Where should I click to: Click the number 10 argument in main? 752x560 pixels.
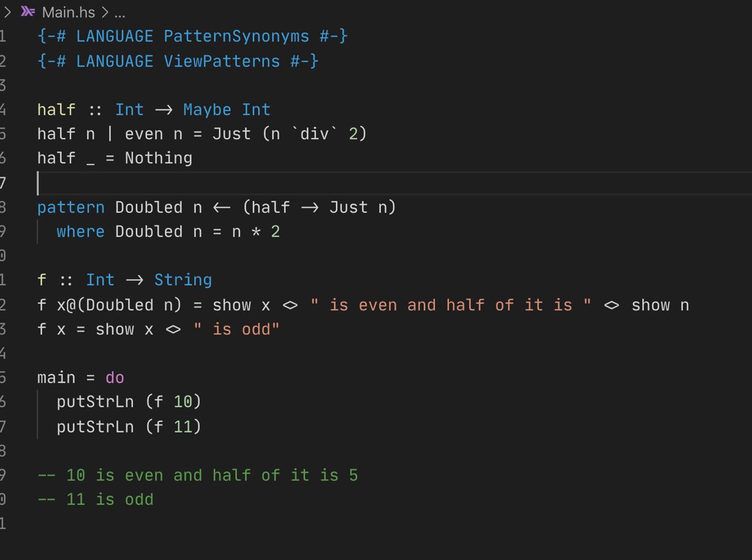click(183, 402)
